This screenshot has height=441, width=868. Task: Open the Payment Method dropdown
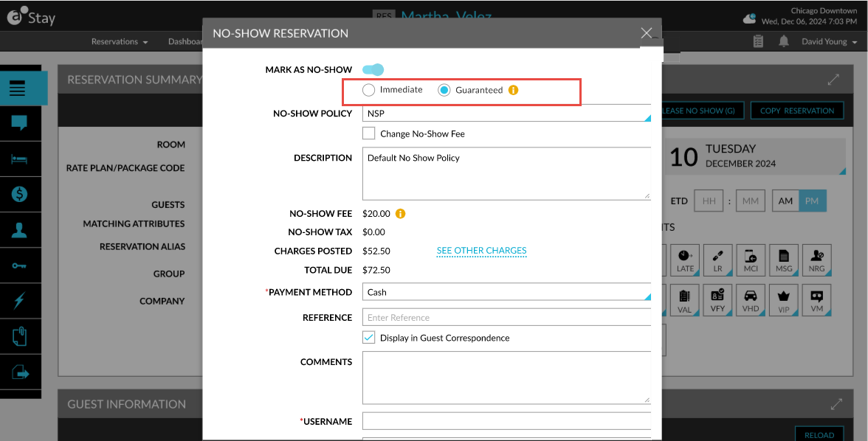coord(506,292)
